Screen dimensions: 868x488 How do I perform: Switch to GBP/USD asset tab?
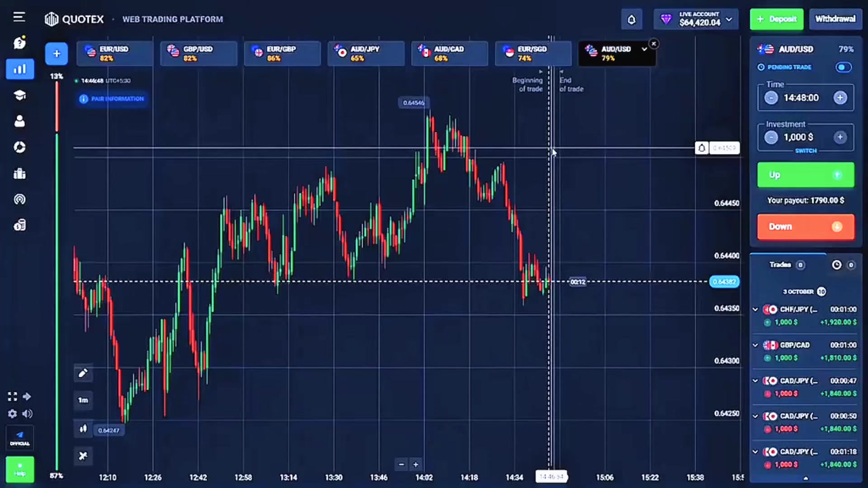(x=198, y=54)
